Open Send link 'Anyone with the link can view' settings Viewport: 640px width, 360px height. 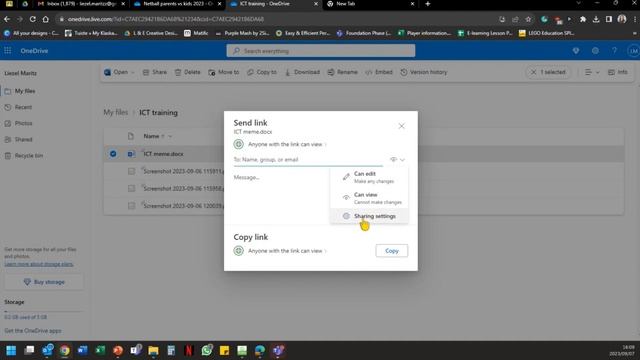287,144
